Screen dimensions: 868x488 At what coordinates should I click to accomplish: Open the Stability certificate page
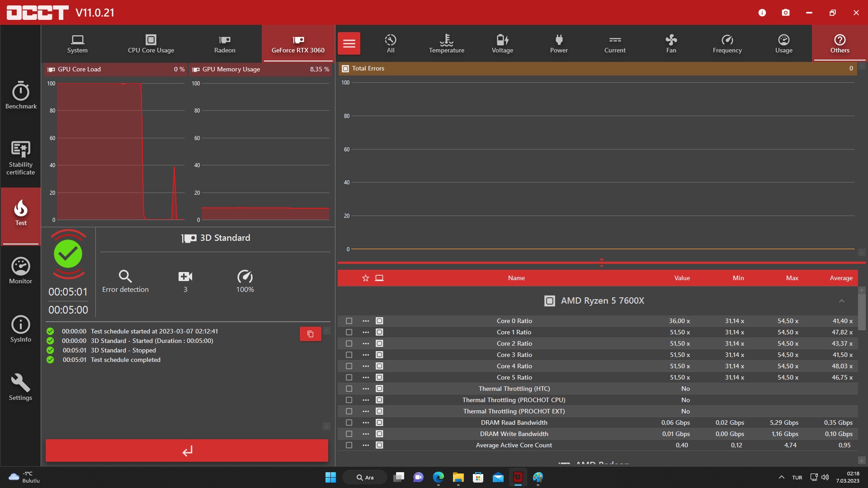(x=21, y=157)
